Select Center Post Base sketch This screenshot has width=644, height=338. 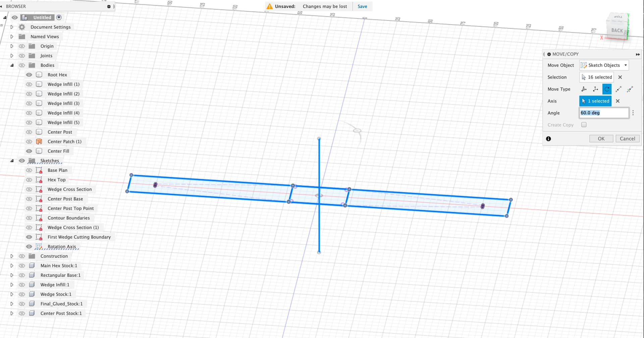tap(65, 199)
